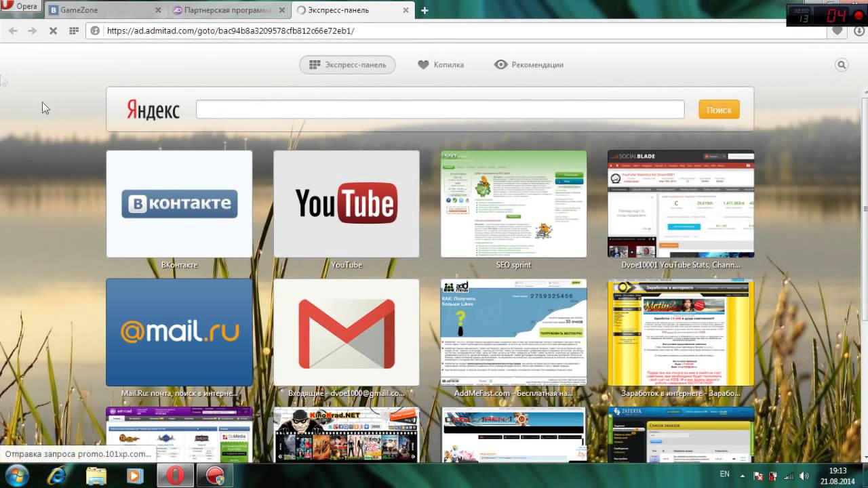Click the yellow Поиск button
This screenshot has height=488, width=868.
coord(719,109)
